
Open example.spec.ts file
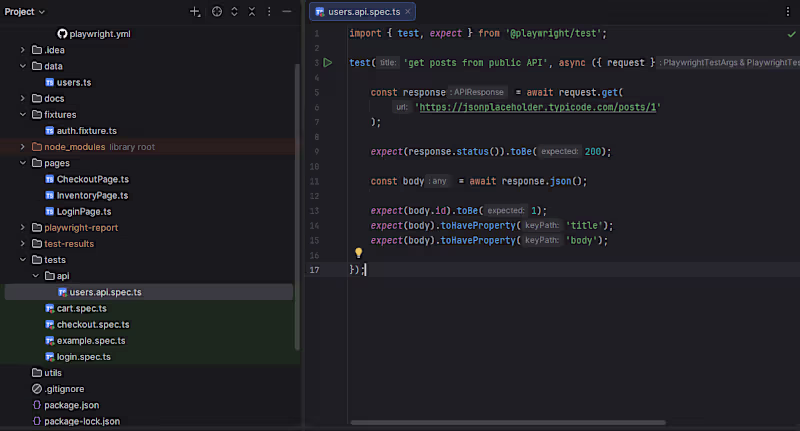coord(91,341)
